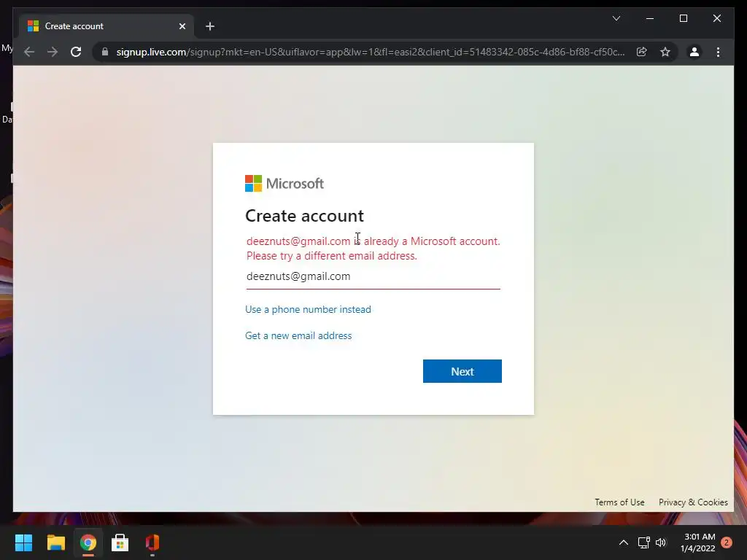This screenshot has height=560, width=747.
Task: Click the network icon in system tray
Action: coord(643,542)
